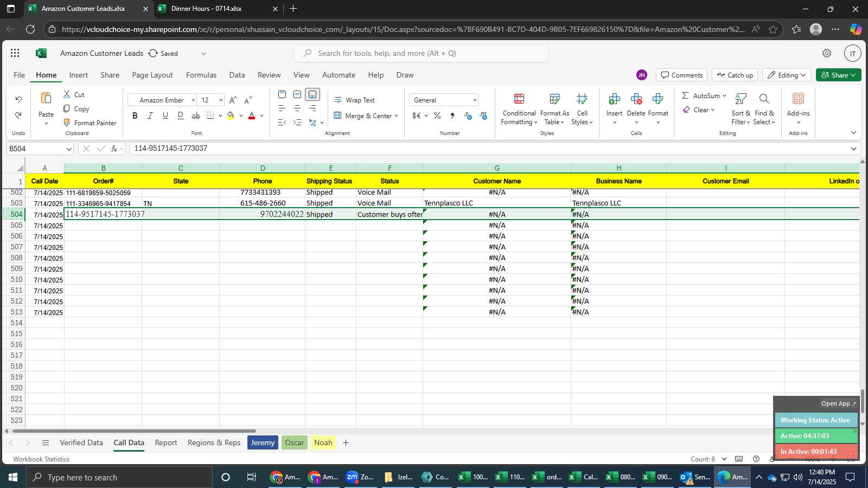Toggle Wrap Text

(x=354, y=100)
